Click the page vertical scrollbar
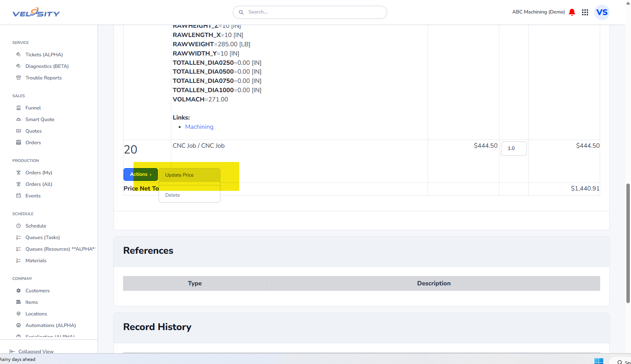 click(628, 243)
